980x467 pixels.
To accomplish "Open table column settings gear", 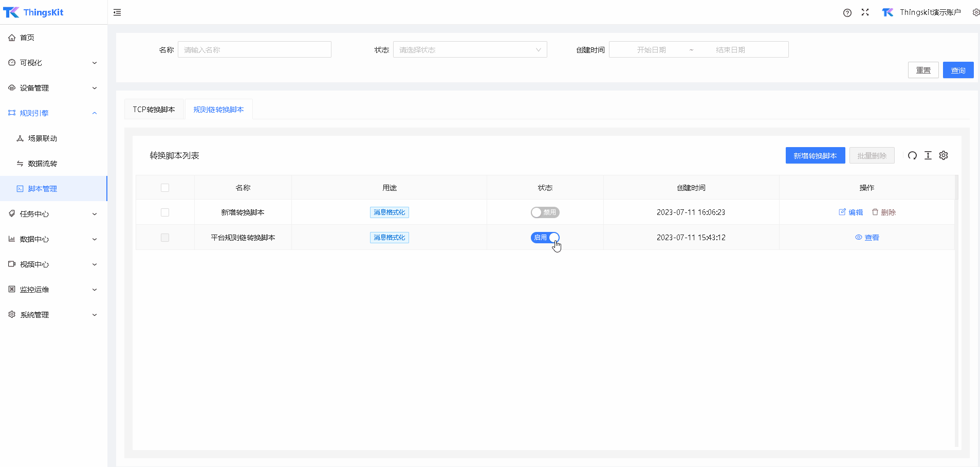I will 944,155.
